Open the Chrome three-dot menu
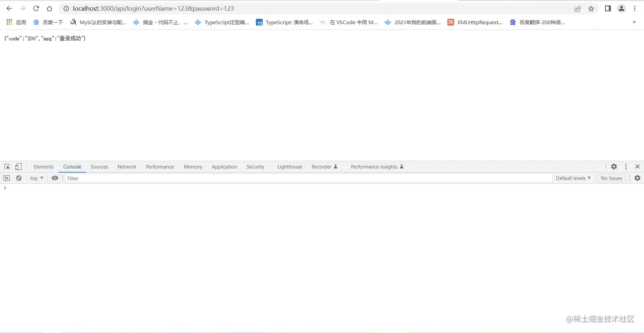The height and width of the screenshot is (333, 644). click(x=635, y=9)
